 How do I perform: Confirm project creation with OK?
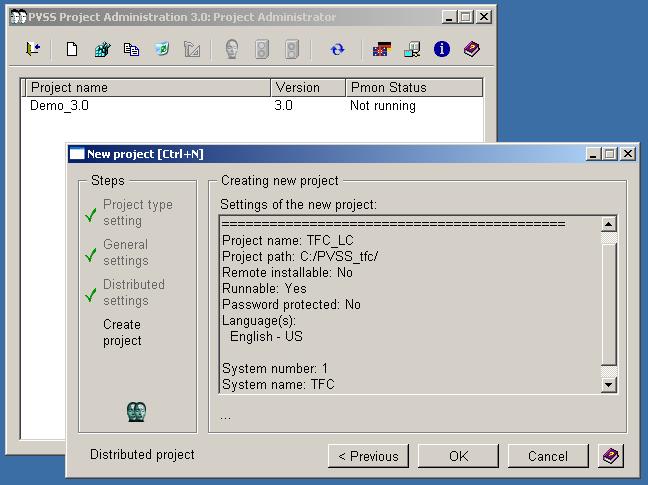tap(458, 456)
